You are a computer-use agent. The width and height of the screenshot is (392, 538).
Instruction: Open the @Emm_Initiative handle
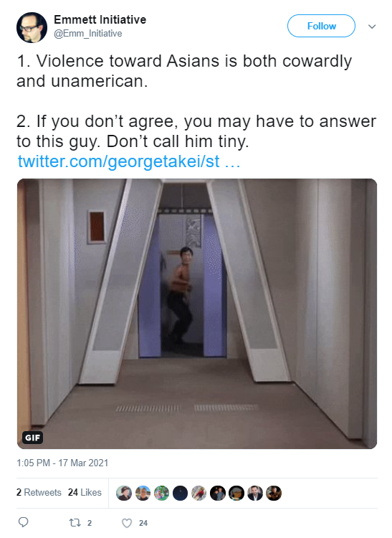87,33
